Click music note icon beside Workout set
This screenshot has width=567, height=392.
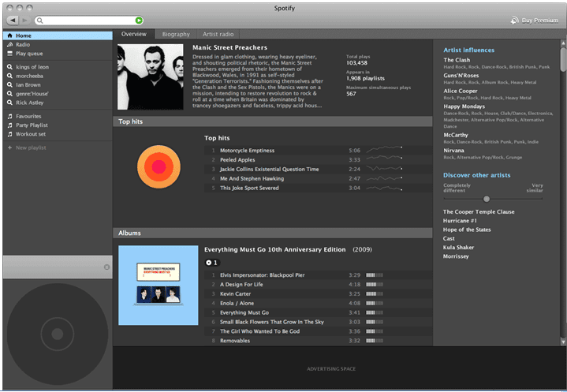[x=9, y=134]
